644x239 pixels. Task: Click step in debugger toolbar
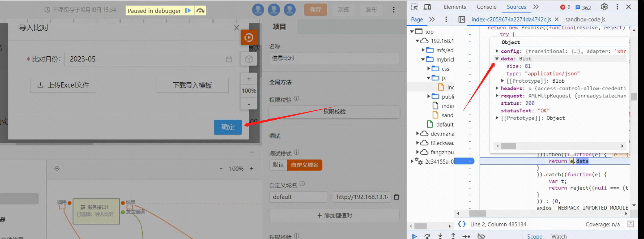tap(466, 236)
